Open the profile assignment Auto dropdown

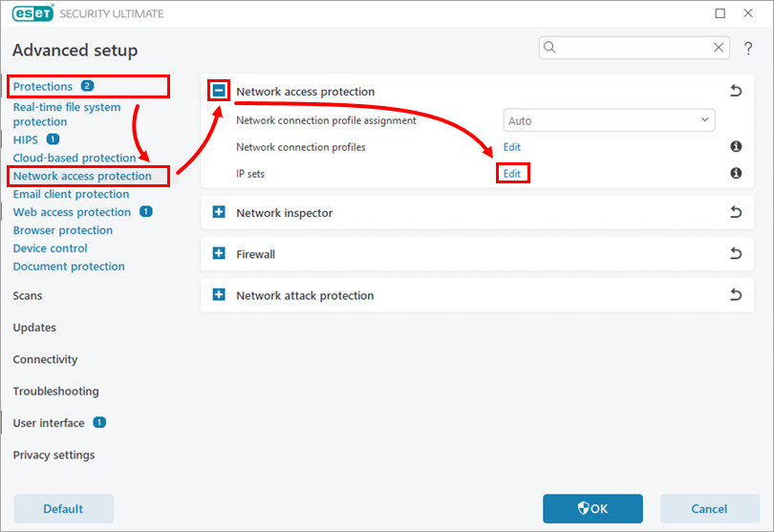[609, 120]
